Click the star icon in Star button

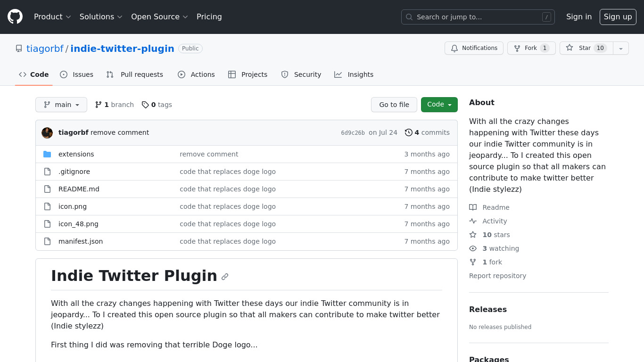(x=570, y=48)
